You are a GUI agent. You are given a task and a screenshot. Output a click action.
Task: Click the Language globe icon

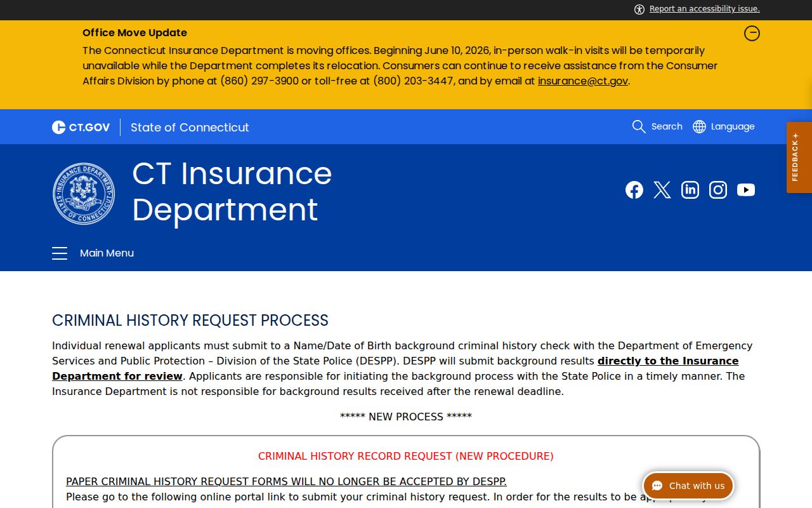(x=699, y=126)
